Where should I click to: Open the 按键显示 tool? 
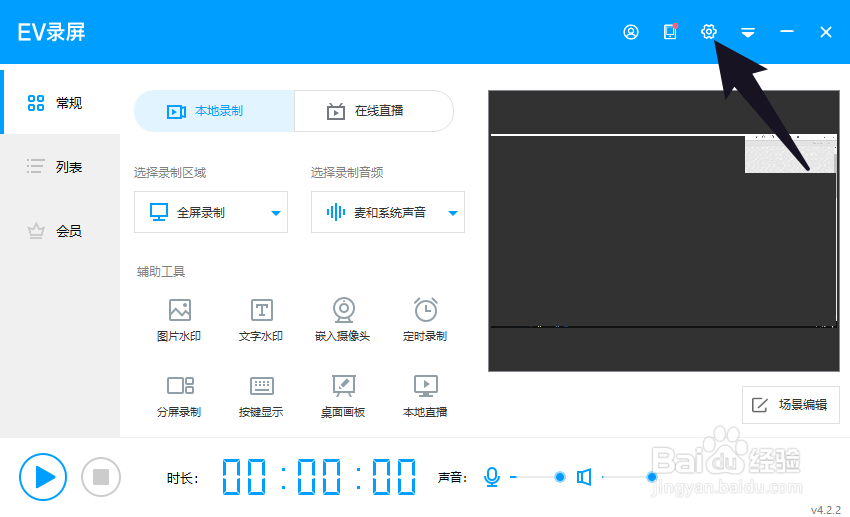[261, 396]
